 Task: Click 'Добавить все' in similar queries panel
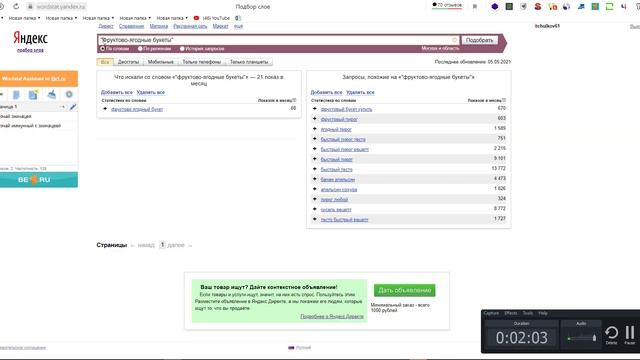pos(326,92)
